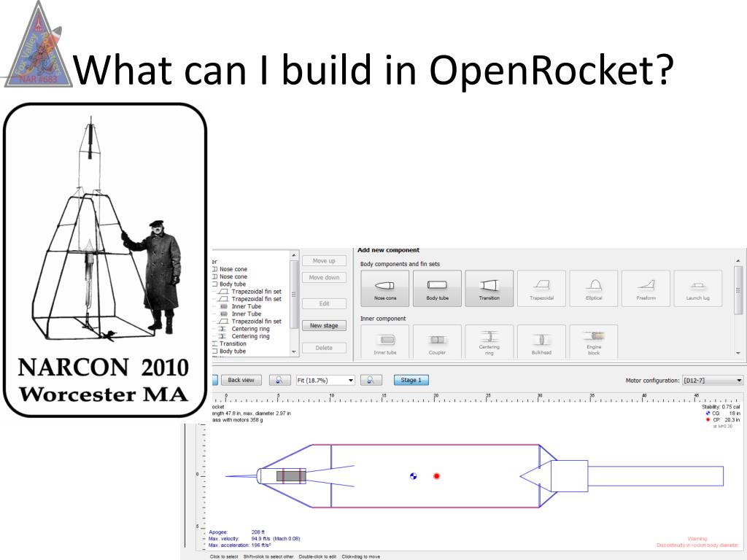Add a Launch lug component
Image resolution: width=747 pixels, height=560 pixels.
[698, 288]
